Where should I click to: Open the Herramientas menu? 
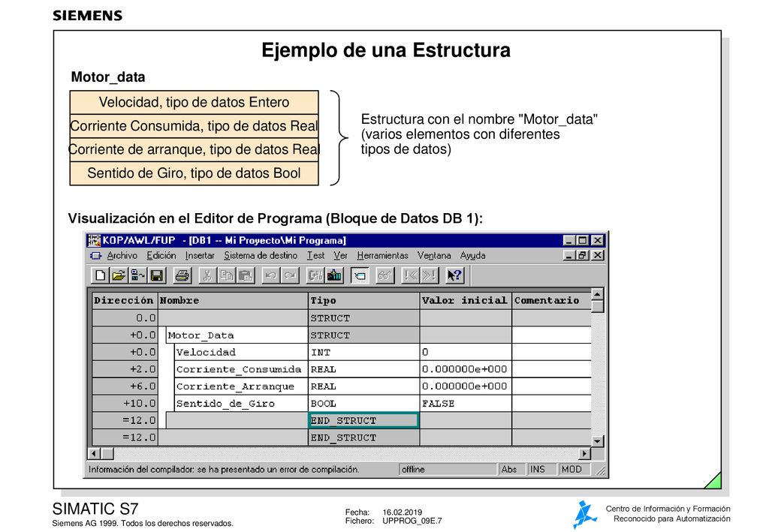pos(382,255)
